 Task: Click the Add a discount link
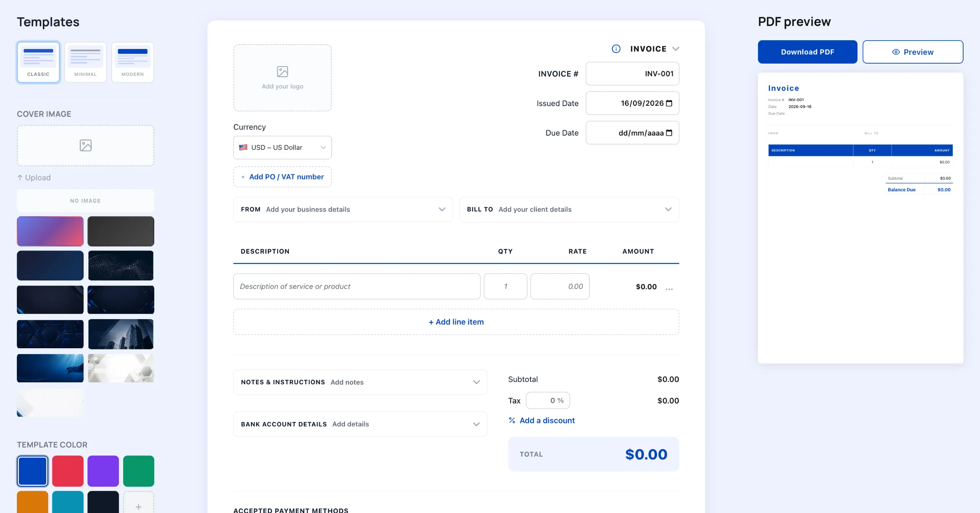click(547, 420)
